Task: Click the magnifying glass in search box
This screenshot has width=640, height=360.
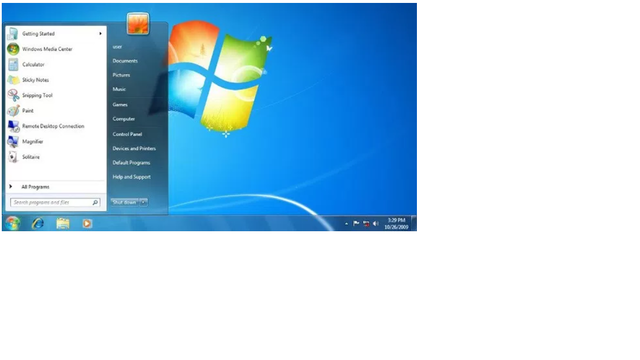Action: pyautogui.click(x=95, y=202)
